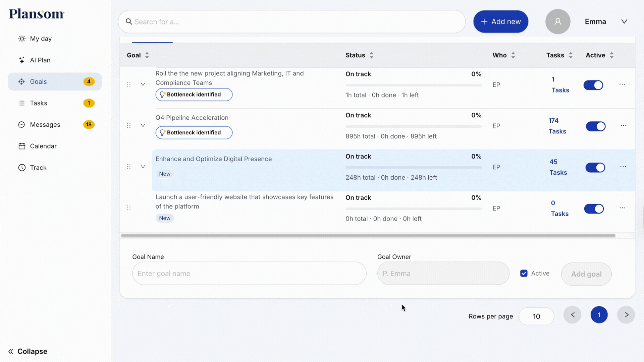Viewport: 644px width, 362px height.
Task: Click drag handle for Enhance and Optimize goal
Action: pyautogui.click(x=128, y=167)
